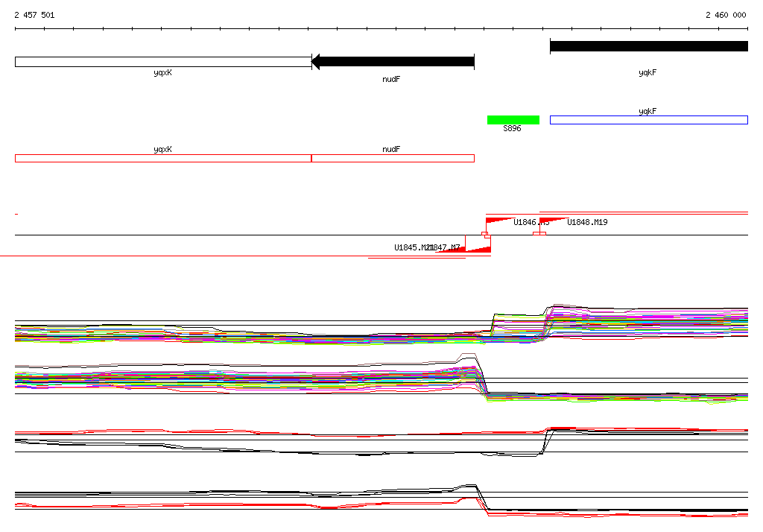
Task: Click the U1845 marker label
Action: point(410,248)
